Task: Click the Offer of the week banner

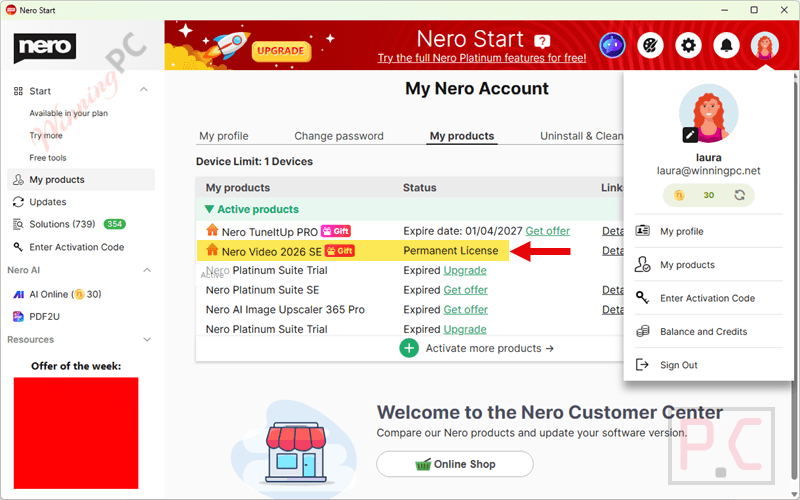Action: pyautogui.click(x=76, y=433)
